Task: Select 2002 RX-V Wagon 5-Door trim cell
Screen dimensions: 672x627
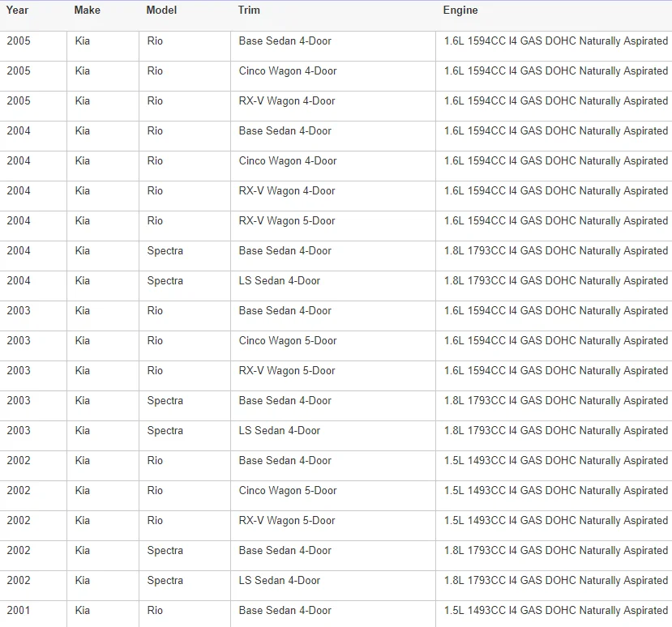Action: point(333,526)
